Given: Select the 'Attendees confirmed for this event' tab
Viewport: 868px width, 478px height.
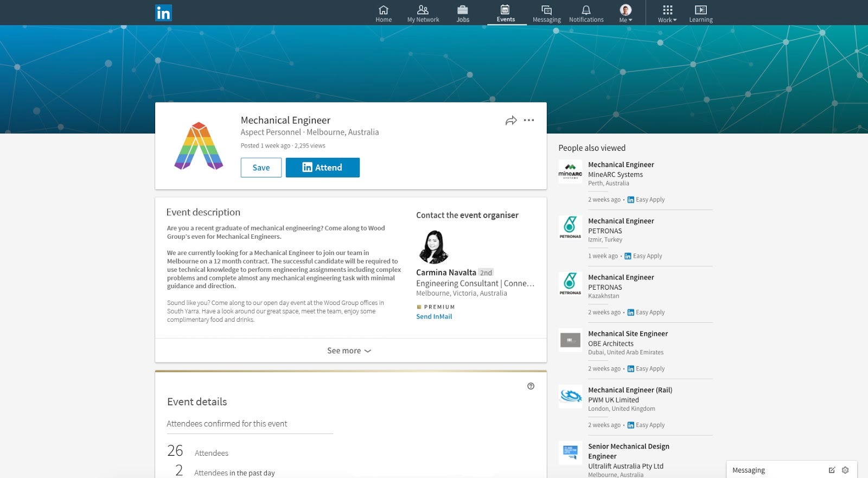Looking at the screenshot, I should [227, 424].
